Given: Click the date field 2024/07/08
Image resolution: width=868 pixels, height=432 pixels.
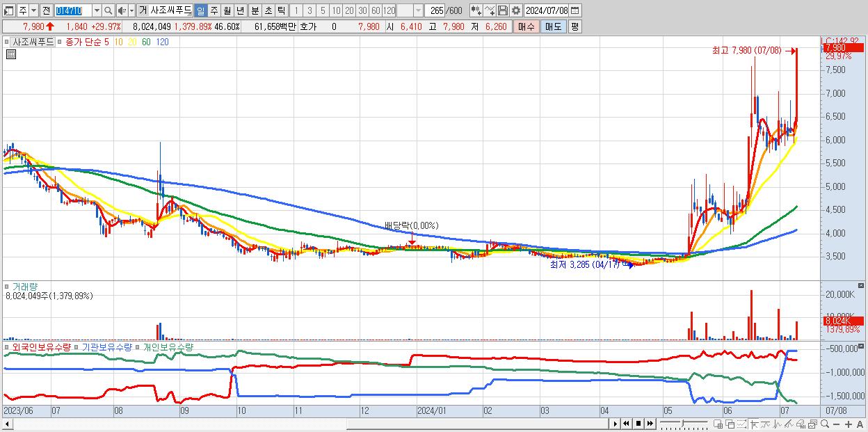Looking at the screenshot, I should click(x=546, y=10).
